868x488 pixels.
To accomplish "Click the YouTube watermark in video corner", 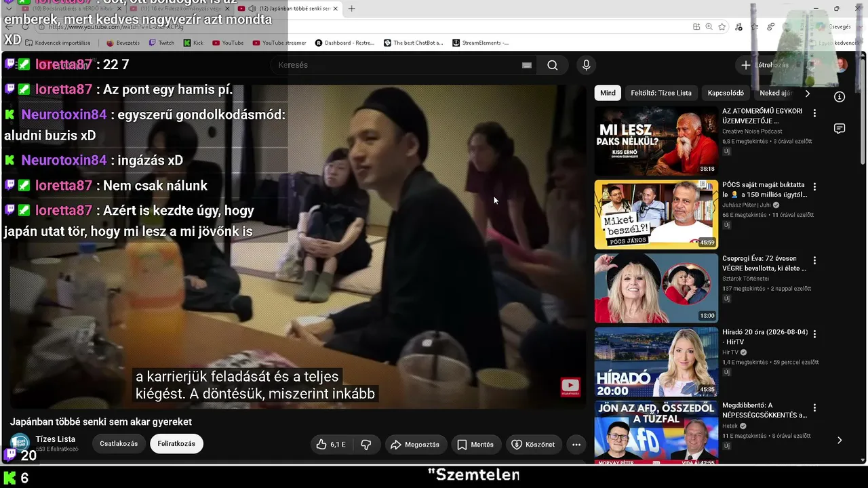I will click(x=570, y=387).
